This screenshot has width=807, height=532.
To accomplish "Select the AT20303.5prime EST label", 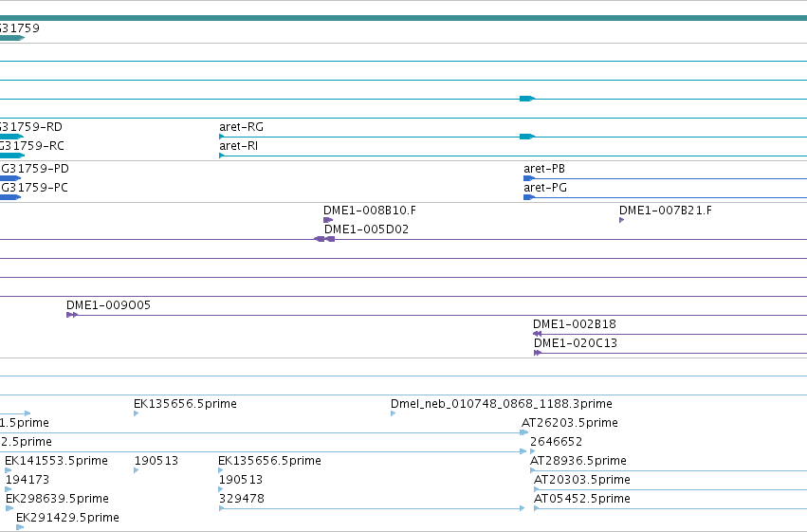I will click(x=582, y=480).
